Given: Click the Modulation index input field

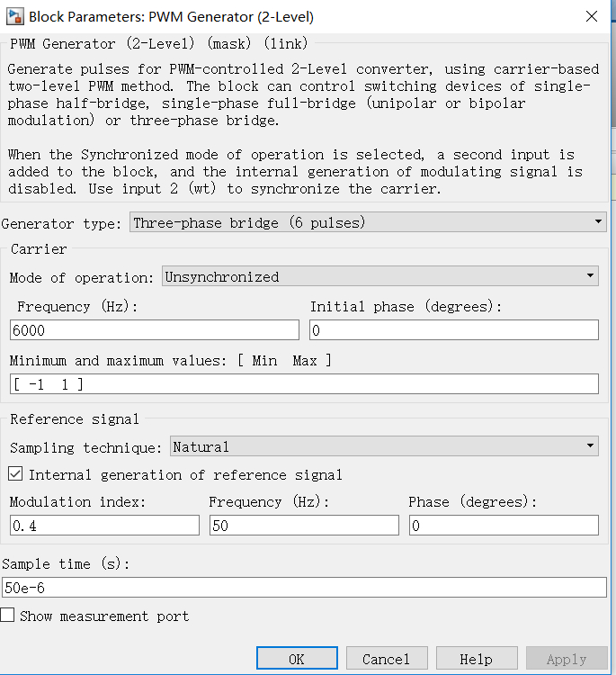Looking at the screenshot, I should pyautogui.click(x=104, y=525).
